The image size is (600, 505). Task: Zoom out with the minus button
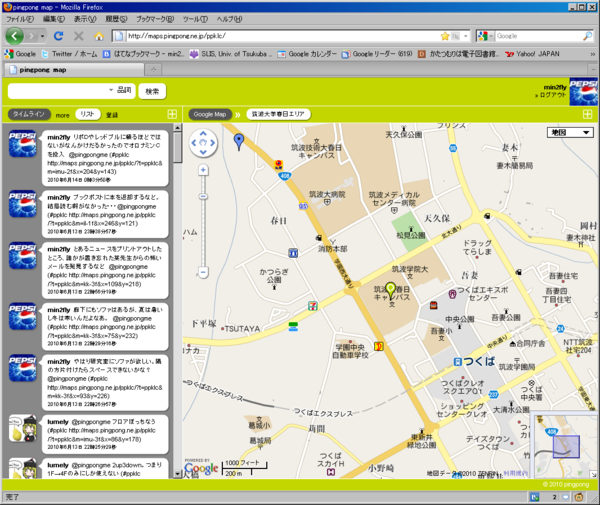pyautogui.click(x=203, y=272)
